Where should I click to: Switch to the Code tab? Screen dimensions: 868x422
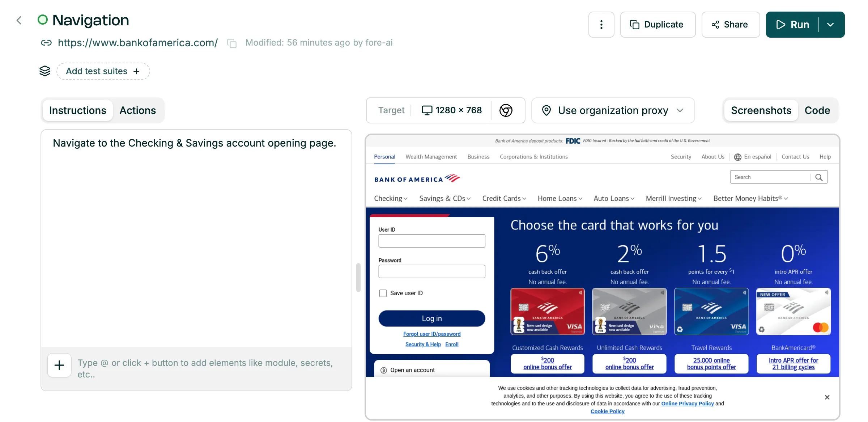click(x=817, y=110)
